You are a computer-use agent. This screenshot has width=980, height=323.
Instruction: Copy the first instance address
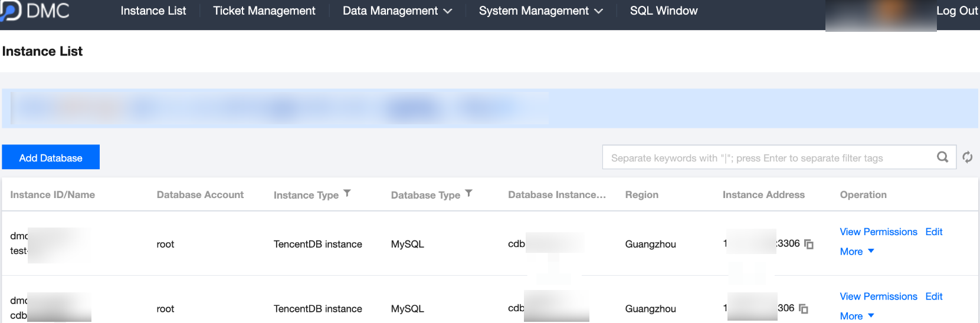click(809, 244)
